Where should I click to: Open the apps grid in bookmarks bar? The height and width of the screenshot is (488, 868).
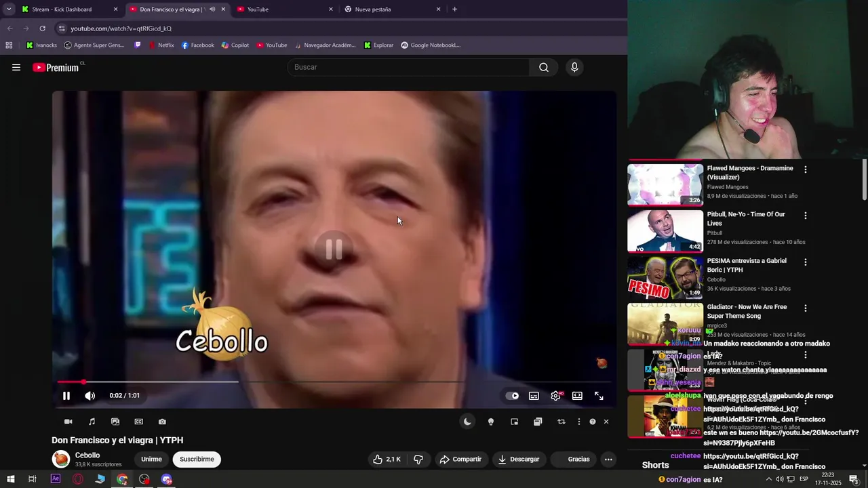point(9,45)
